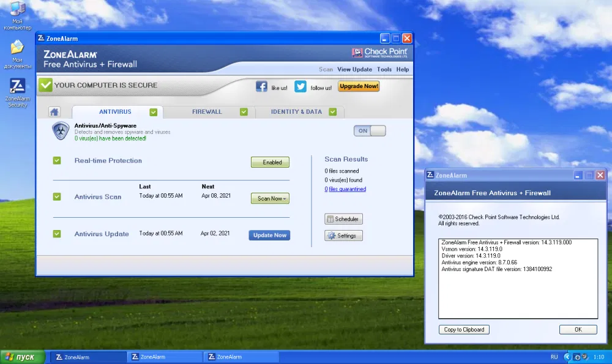Click the Check Point logo

379,53
